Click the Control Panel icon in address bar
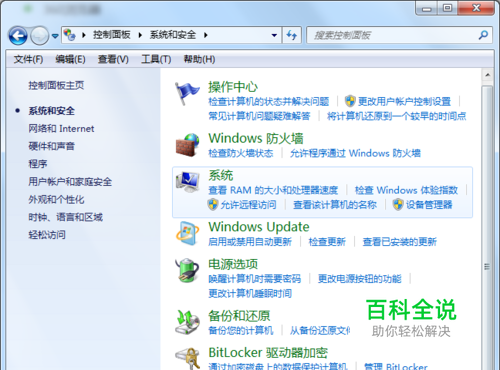500x370 pixels. click(x=70, y=35)
